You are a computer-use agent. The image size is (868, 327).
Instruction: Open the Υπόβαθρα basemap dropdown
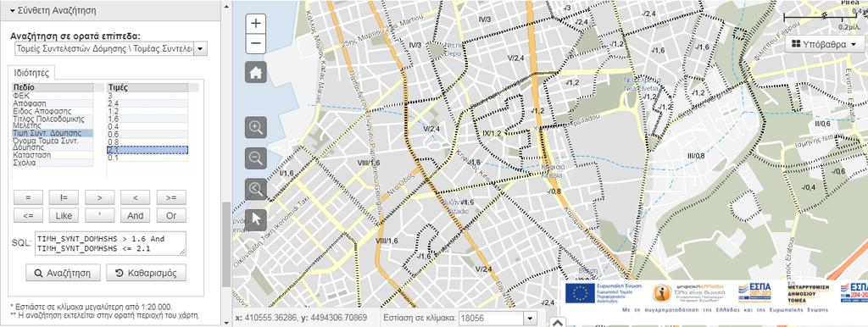(x=824, y=44)
